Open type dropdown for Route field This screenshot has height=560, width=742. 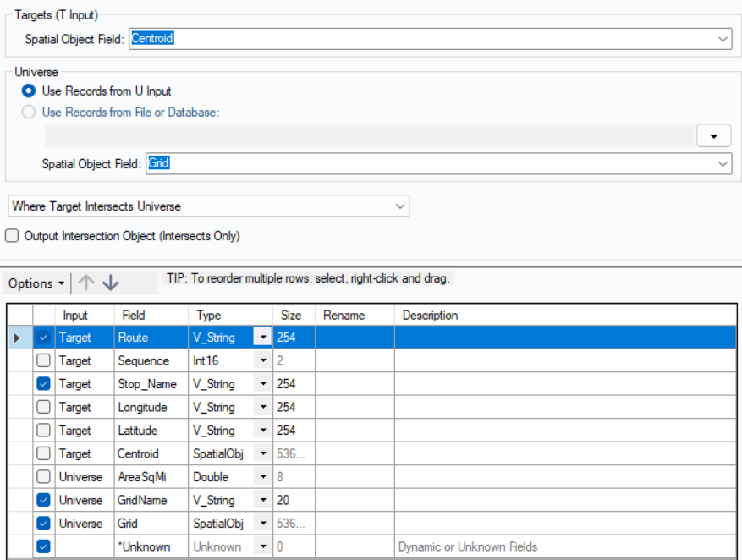(x=262, y=338)
